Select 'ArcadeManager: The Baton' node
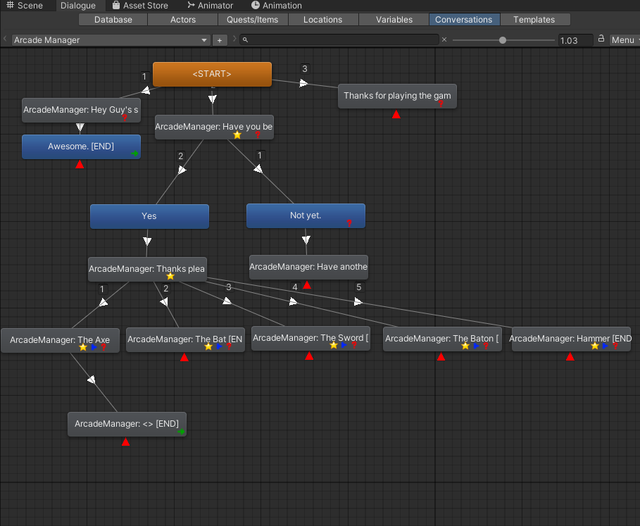This screenshot has height=526, width=640. pyautogui.click(x=442, y=339)
